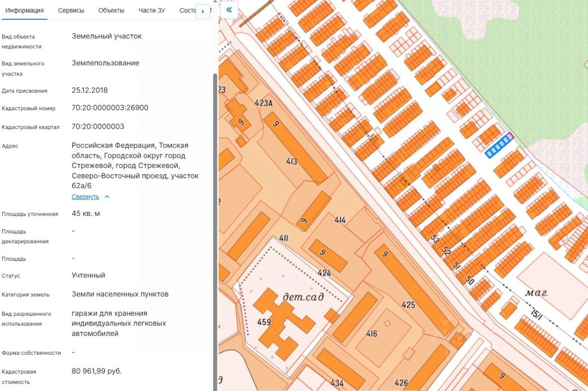Click building label 426 on map
Screen dimensions: 588x391
(401, 383)
